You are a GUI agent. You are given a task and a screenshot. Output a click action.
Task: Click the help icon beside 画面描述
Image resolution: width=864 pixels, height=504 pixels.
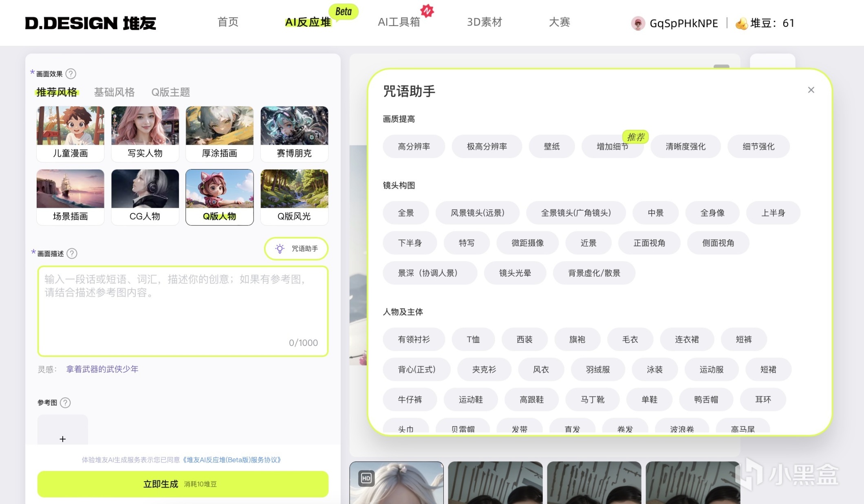tap(72, 253)
